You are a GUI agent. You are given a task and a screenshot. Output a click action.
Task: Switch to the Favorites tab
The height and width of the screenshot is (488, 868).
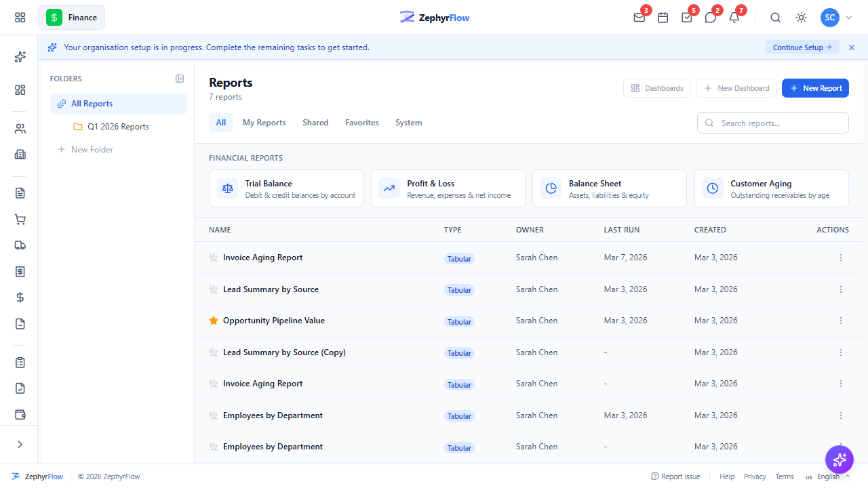coord(362,123)
